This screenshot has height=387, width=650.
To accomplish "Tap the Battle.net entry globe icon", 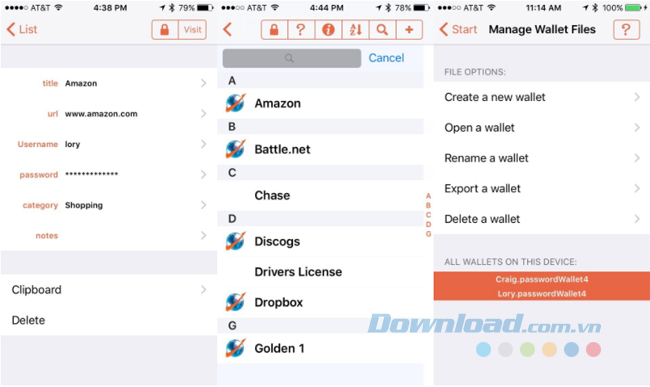I will 235,149.
